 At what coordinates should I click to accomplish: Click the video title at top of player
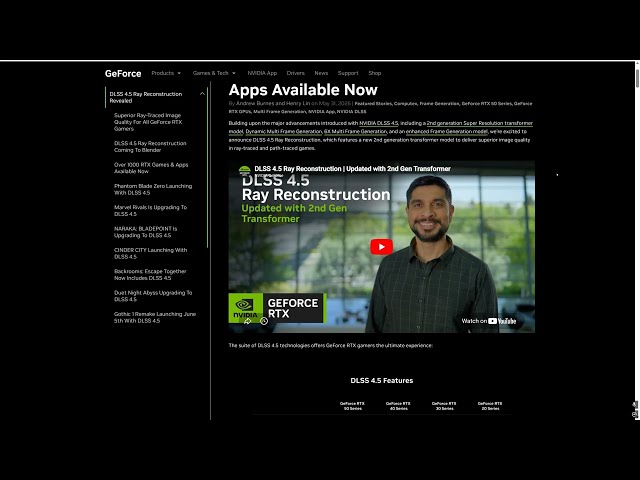tap(352, 169)
